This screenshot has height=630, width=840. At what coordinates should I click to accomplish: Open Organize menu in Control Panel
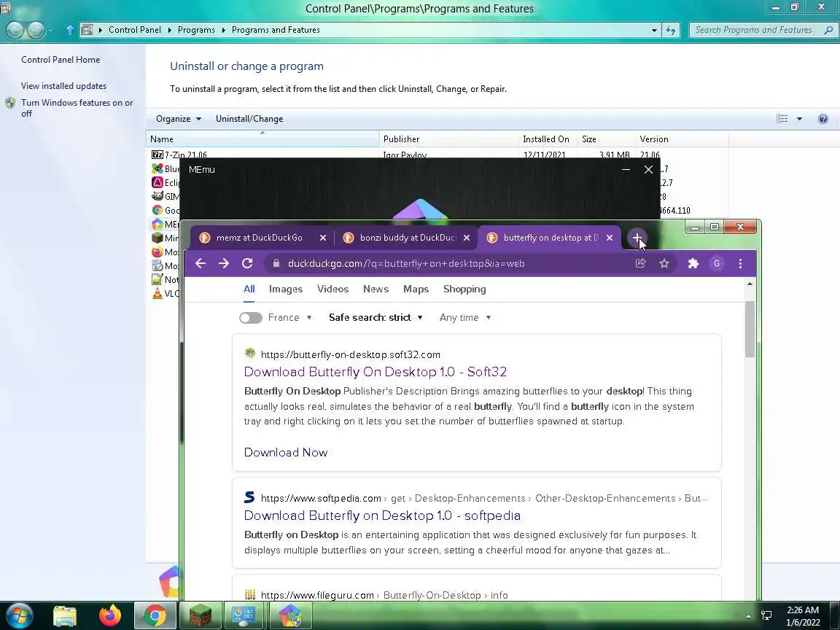click(x=179, y=119)
